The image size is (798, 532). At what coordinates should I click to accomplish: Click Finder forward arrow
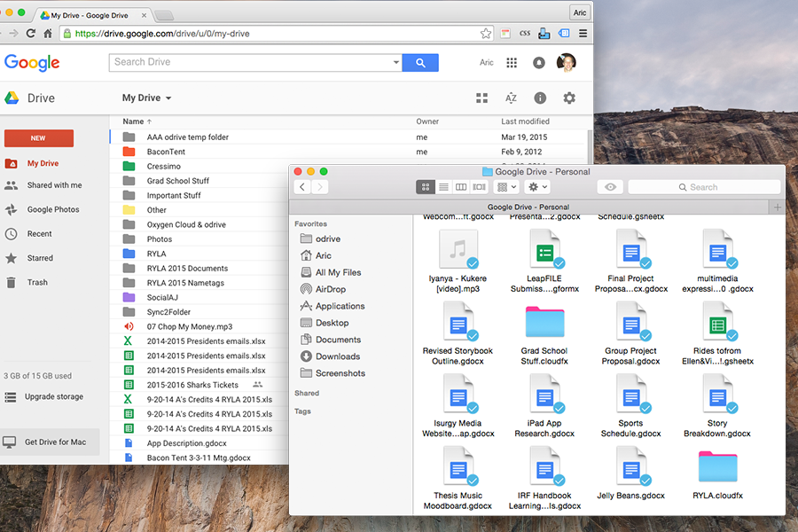(x=319, y=187)
